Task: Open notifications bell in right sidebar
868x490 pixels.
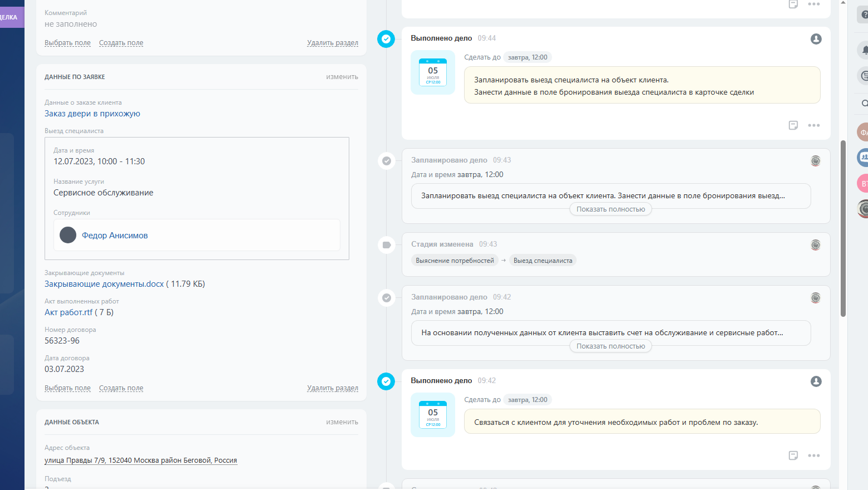Action: pyautogui.click(x=864, y=50)
